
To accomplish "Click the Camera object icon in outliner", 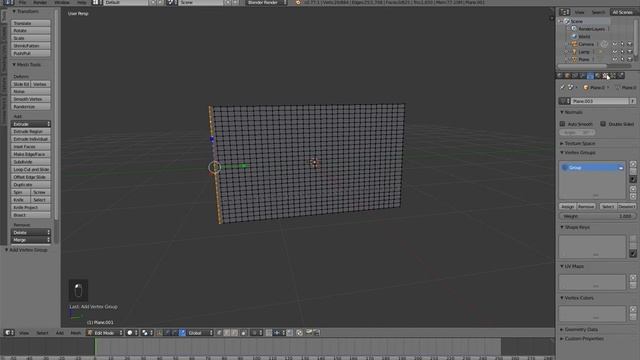I will point(574,44).
